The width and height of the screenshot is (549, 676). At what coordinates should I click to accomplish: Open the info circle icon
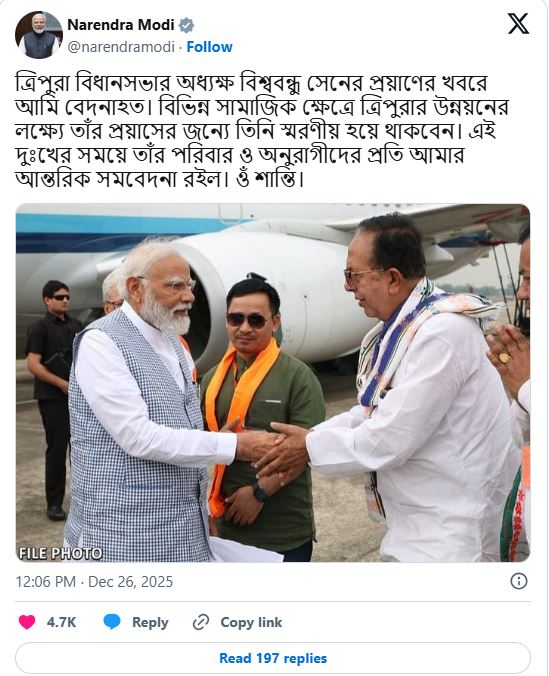point(518,581)
